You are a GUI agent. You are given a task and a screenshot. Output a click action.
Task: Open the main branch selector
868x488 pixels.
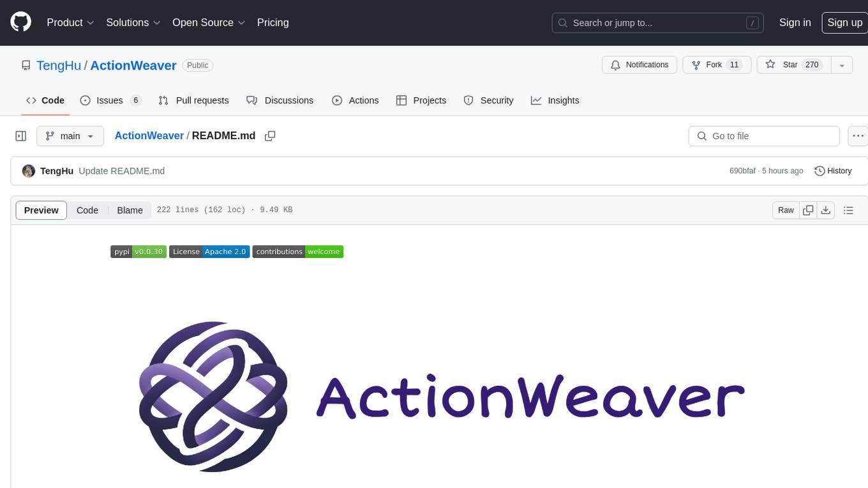pyautogui.click(x=70, y=136)
